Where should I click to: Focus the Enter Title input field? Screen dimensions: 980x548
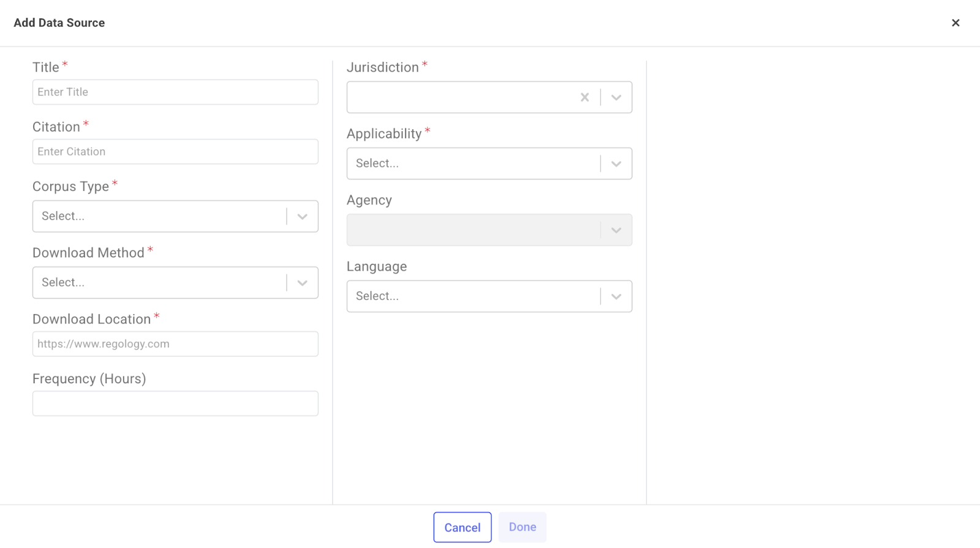(x=175, y=92)
